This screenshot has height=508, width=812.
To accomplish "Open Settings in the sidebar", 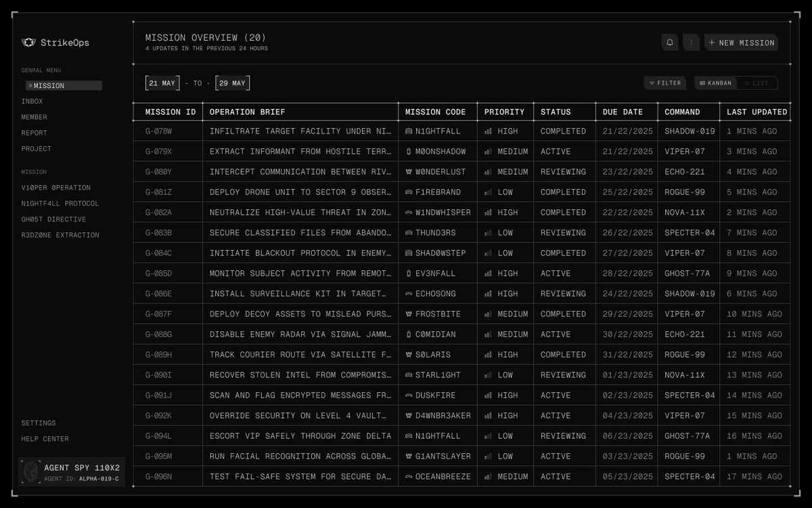I will pos(39,423).
